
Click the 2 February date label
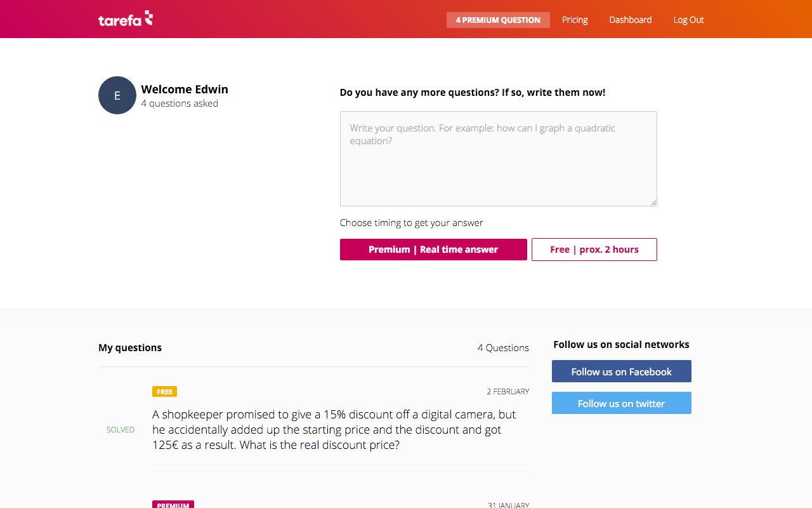(507, 392)
